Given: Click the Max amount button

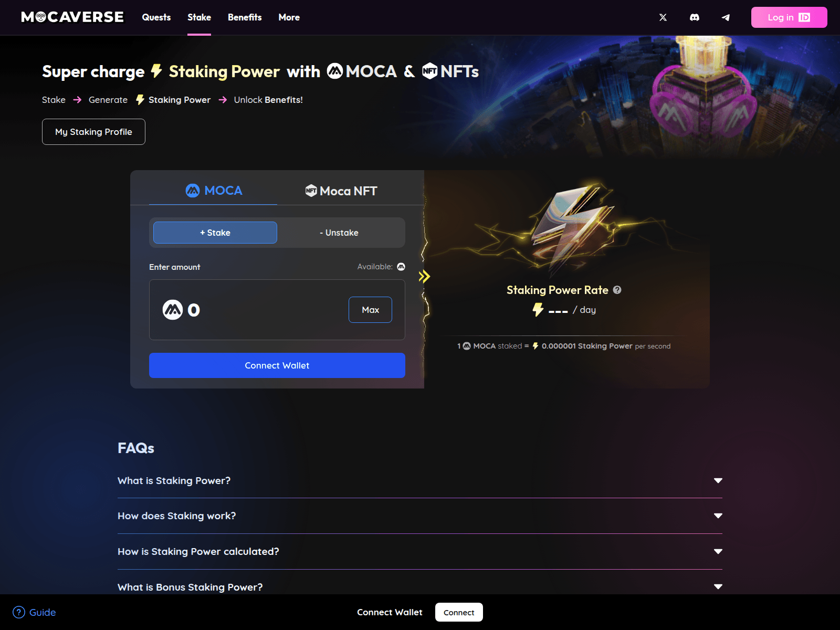Looking at the screenshot, I should click(370, 310).
